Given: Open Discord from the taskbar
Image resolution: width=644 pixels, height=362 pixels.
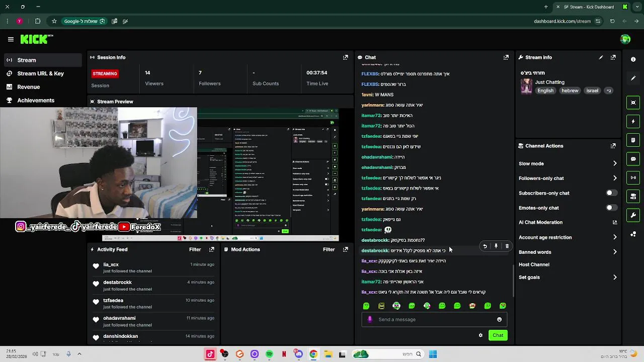Looking at the screenshot, I should tap(299, 354).
